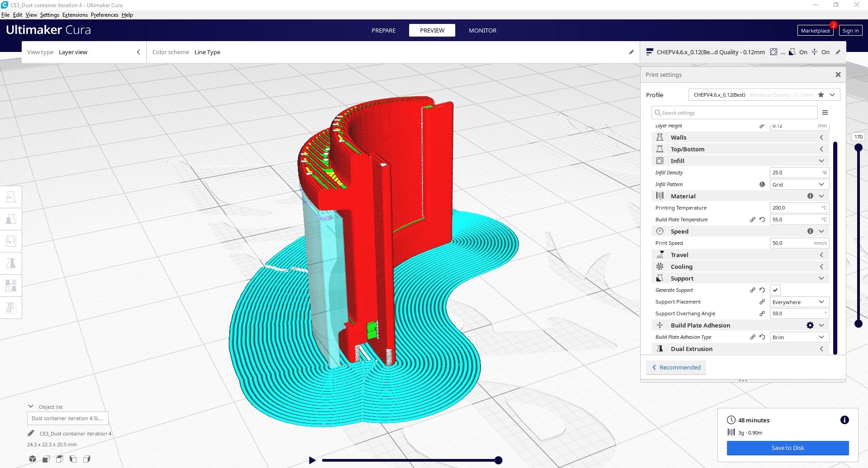868x468 pixels.
Task: Open the settings visibility hamburger menu
Action: click(825, 112)
